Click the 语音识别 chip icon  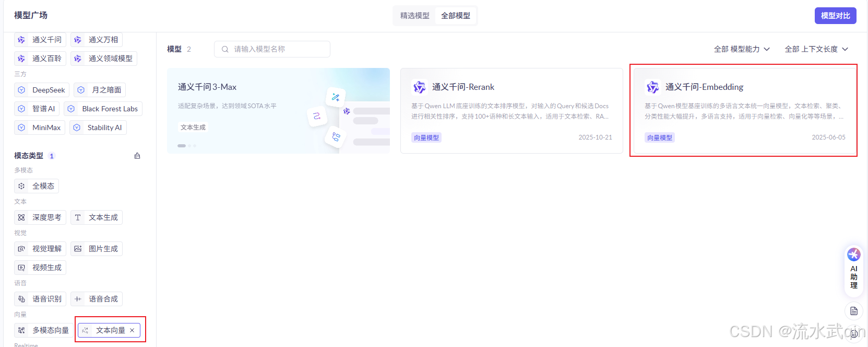(x=21, y=299)
